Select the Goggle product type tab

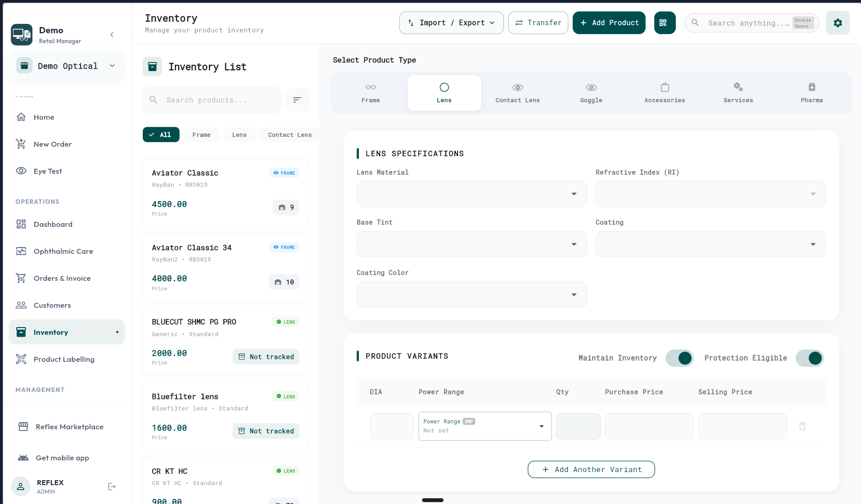point(591,93)
